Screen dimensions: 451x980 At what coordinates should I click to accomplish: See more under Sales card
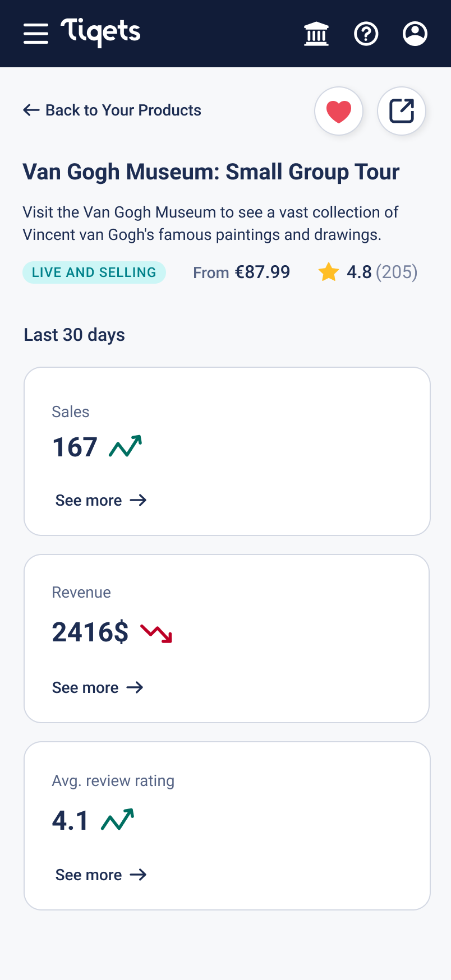[101, 500]
